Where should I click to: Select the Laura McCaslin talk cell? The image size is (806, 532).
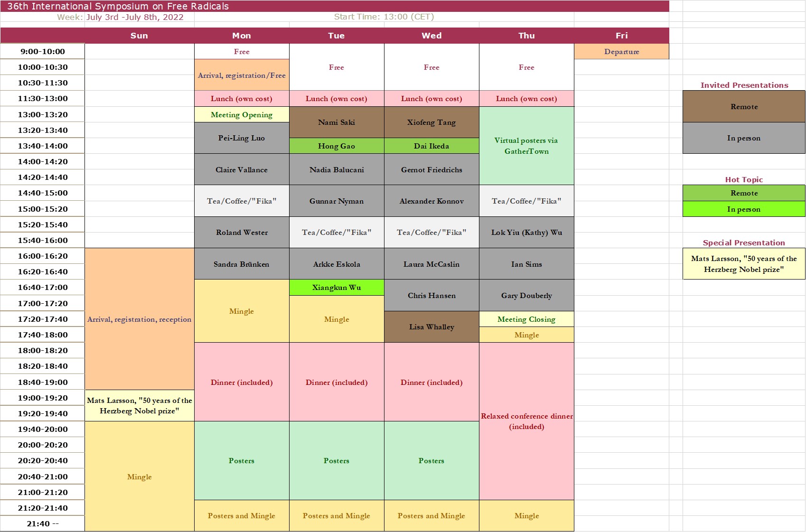pos(431,264)
